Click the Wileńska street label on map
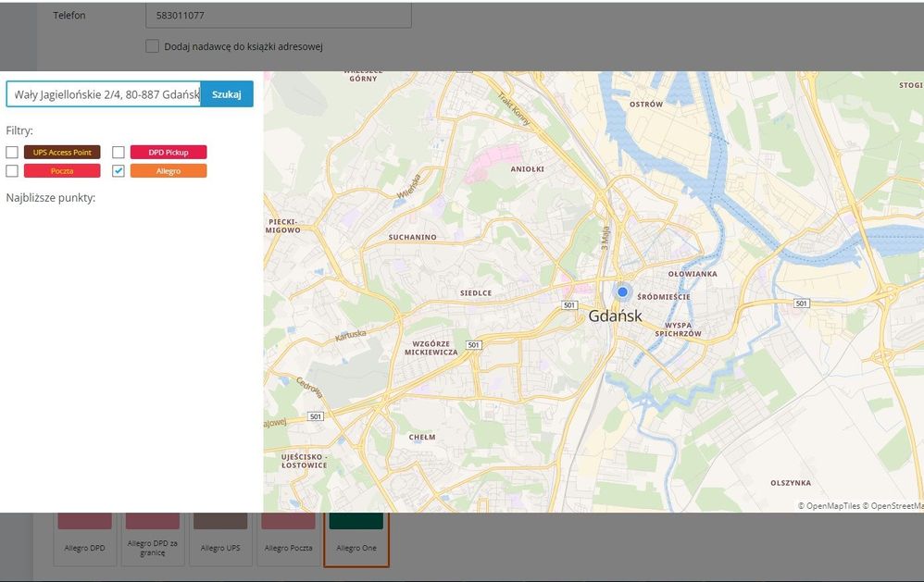The image size is (924, 582). [409, 187]
